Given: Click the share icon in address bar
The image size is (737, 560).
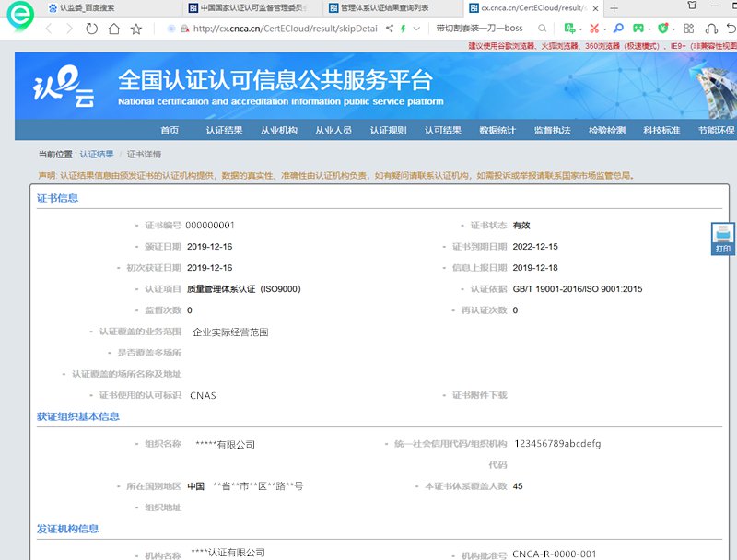Looking at the screenshot, I should [x=390, y=29].
